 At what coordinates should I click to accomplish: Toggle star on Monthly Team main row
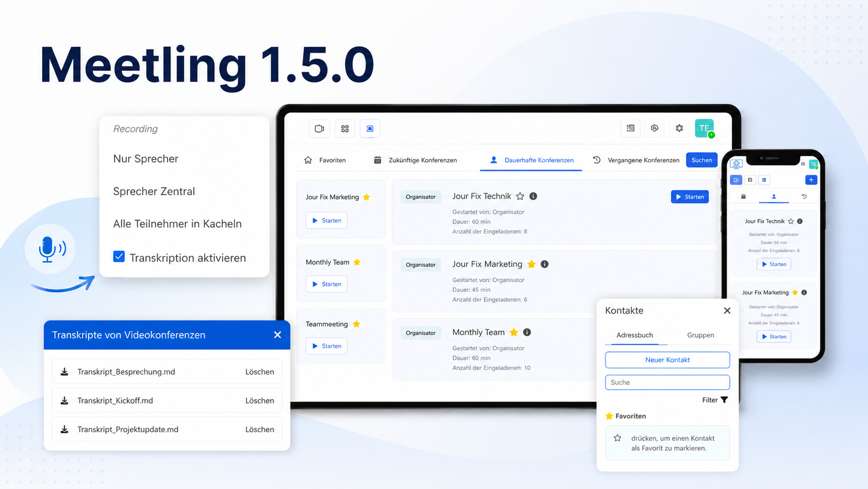[514, 332]
